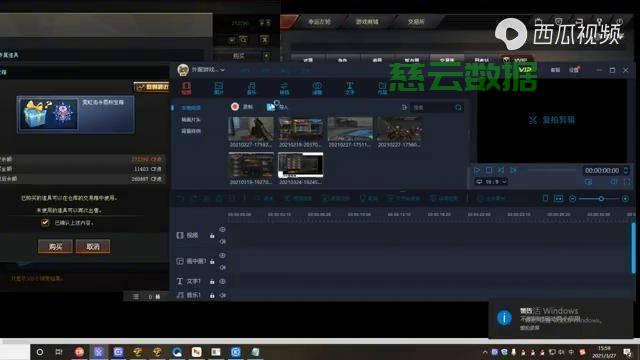Step to next frame in preview
The image size is (640, 360).
coord(513,170)
